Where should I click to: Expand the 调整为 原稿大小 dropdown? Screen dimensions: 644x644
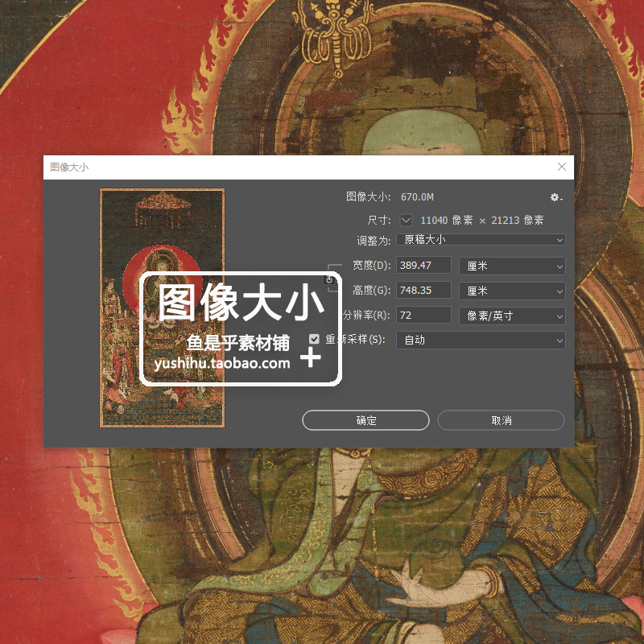coord(481,239)
